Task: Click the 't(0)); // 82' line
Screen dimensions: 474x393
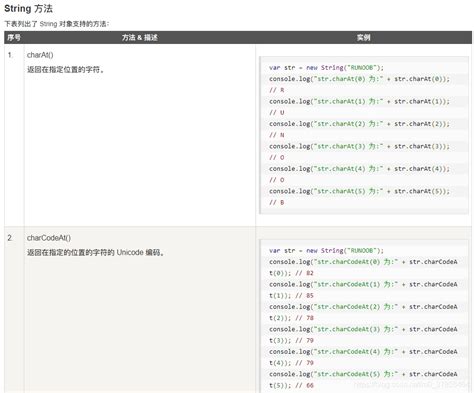Action: tap(291, 273)
